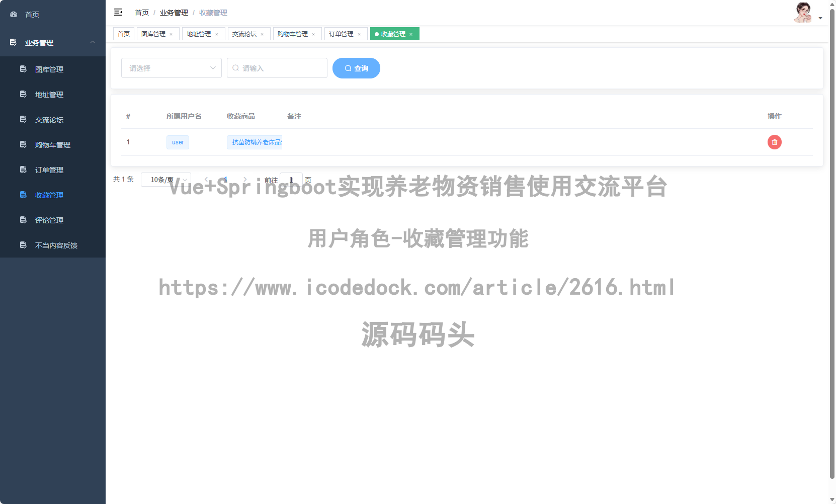Viewport: 836px width, 504px height.
Task: Click the page number input field
Action: pos(291,180)
